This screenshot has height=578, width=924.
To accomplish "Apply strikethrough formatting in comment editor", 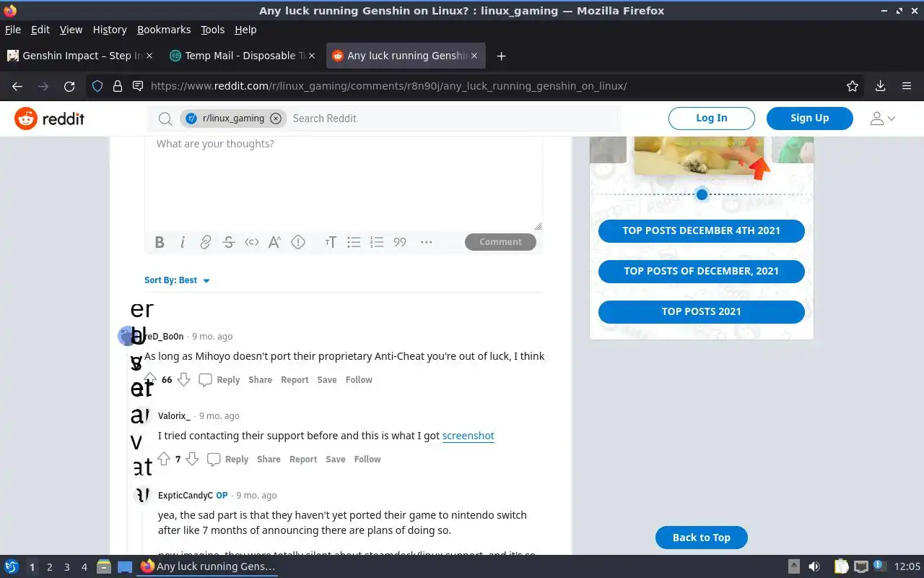I will (x=229, y=242).
